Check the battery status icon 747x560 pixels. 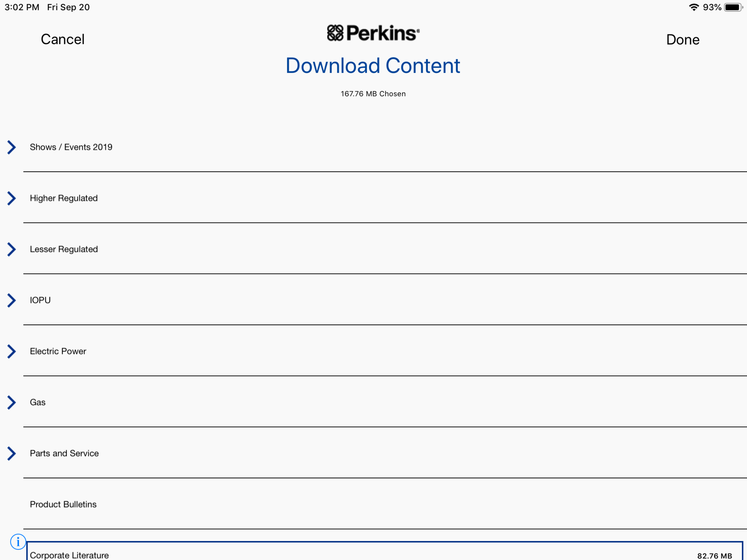(x=733, y=7)
